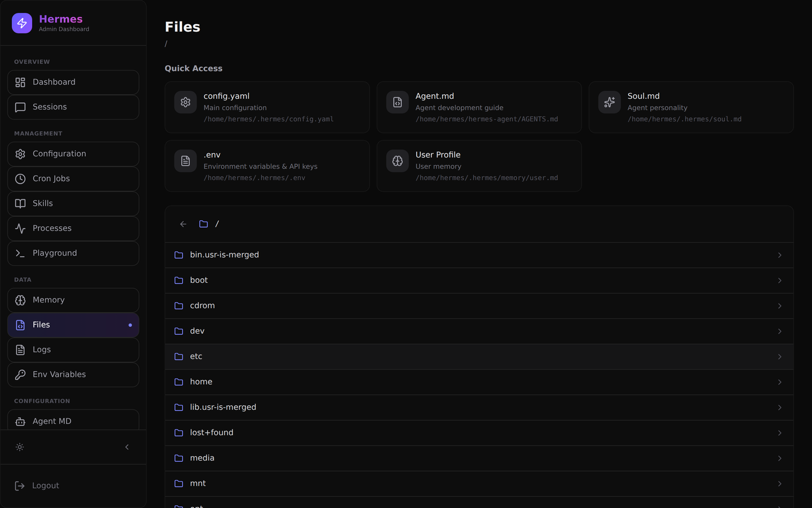Click the folder icon in the file browser path bar
This screenshot has width=812, height=508.
point(204,224)
